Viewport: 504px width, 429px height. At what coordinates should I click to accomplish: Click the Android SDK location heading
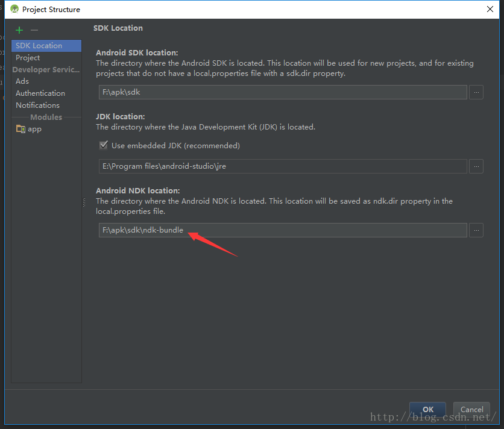click(x=137, y=52)
